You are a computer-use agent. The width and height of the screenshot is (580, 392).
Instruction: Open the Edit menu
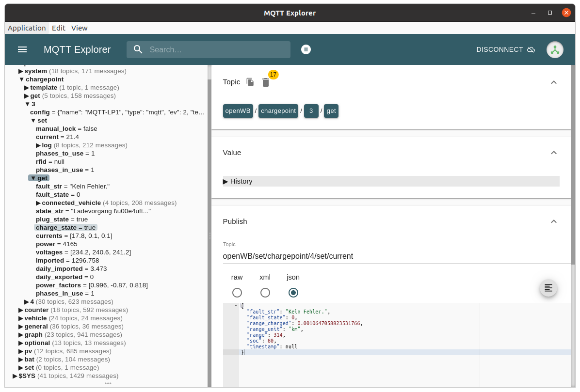pos(59,28)
